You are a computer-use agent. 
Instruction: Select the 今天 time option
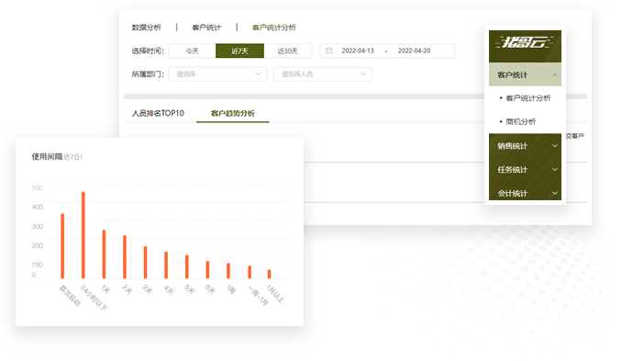point(192,51)
